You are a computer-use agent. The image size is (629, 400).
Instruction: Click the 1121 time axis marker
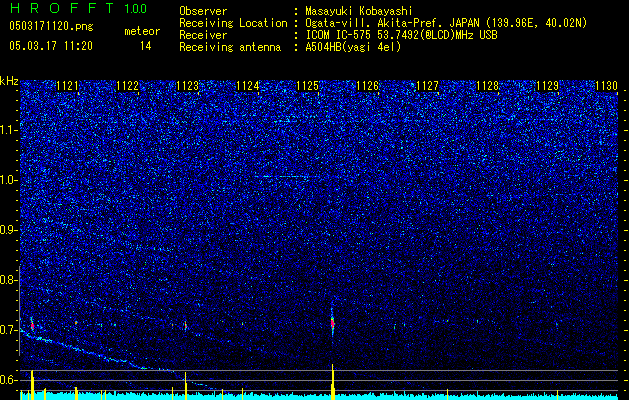[68, 86]
